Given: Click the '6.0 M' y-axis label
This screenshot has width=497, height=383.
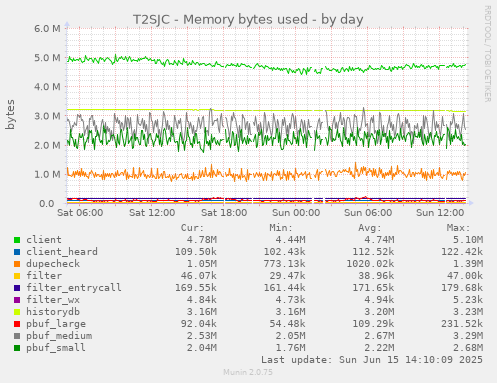Looking at the screenshot, I should coord(47,29).
